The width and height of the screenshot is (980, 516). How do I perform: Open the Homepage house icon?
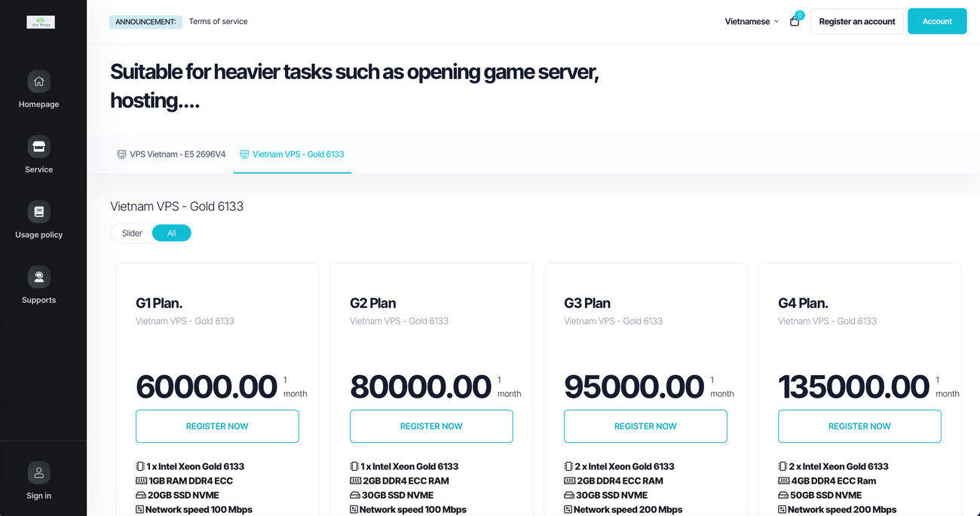tap(39, 81)
